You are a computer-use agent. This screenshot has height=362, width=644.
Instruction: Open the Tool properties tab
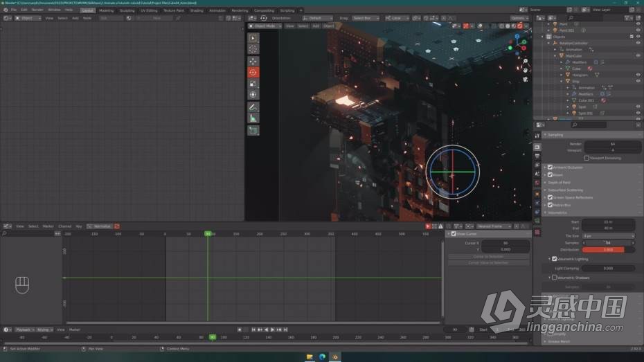[x=537, y=136]
